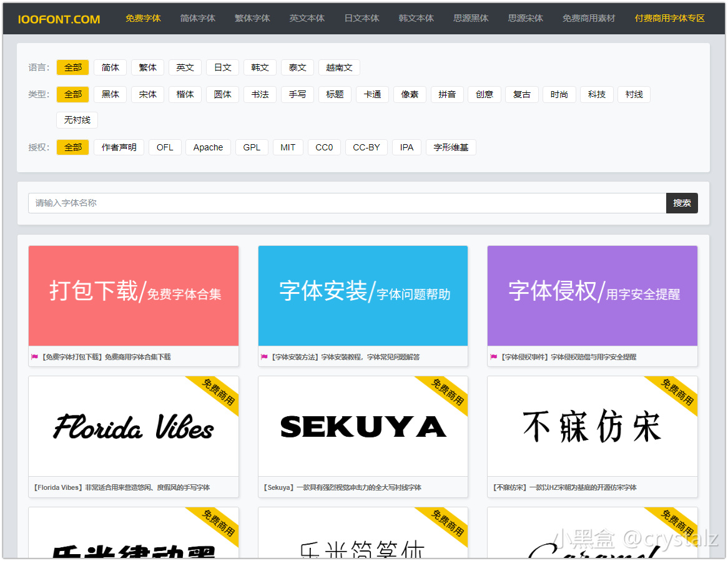Choose the 手写 font type filter

(x=297, y=94)
